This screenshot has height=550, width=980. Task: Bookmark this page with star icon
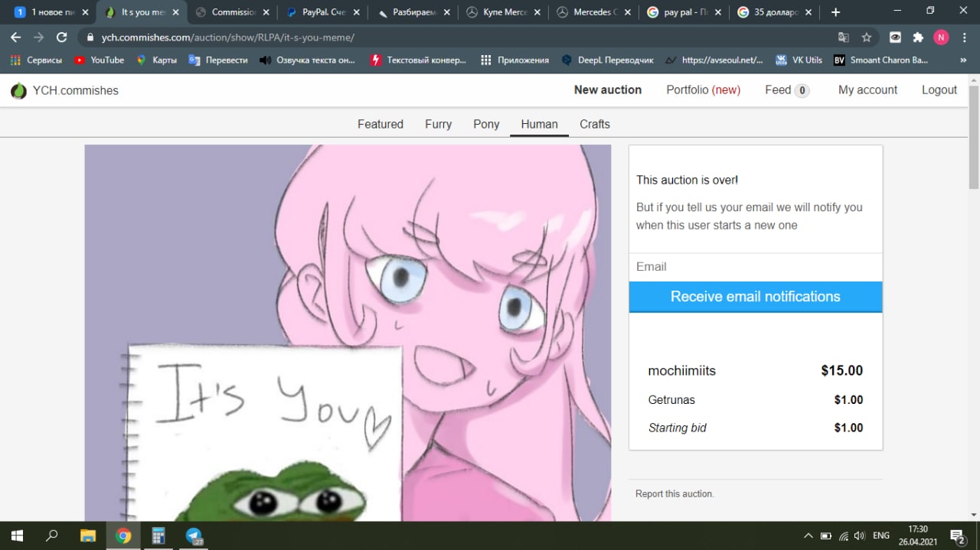(867, 37)
